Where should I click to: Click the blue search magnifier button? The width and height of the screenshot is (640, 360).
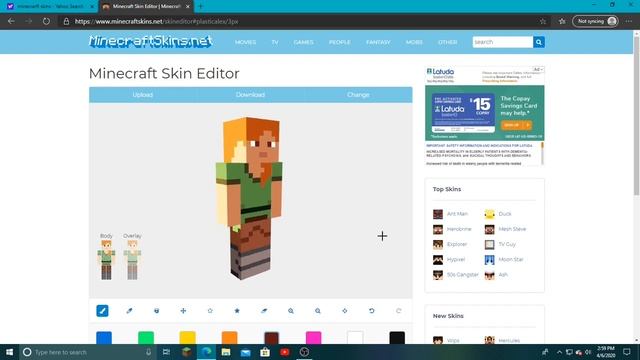point(539,42)
